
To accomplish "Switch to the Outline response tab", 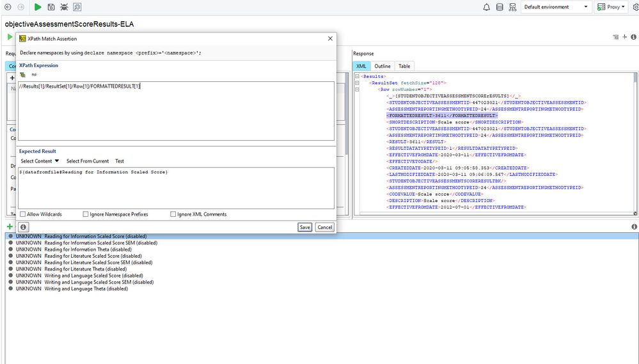I will click(383, 66).
